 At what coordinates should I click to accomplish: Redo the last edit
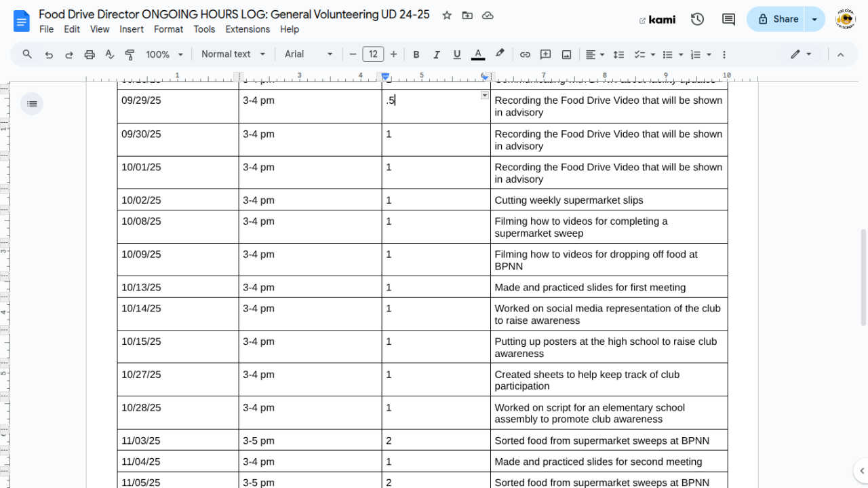tap(69, 54)
